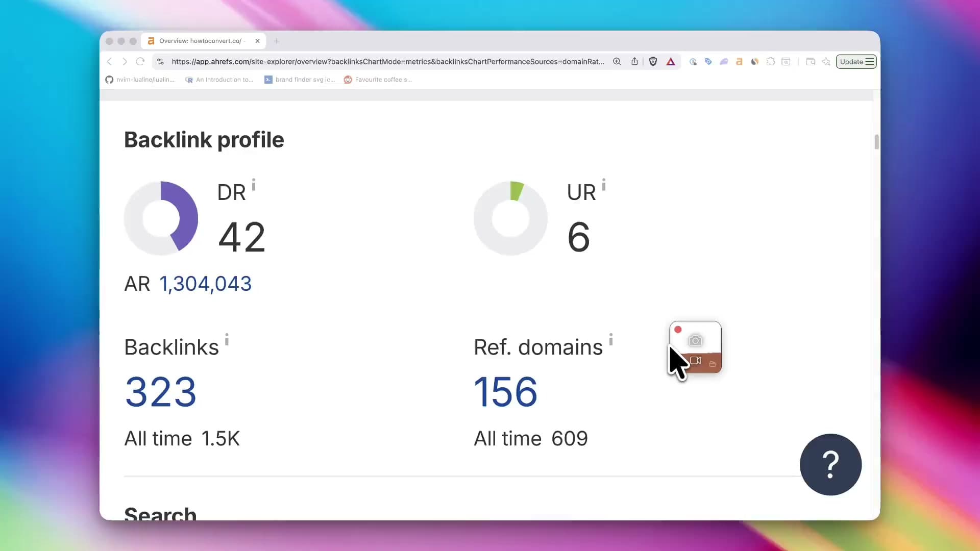This screenshot has height=551, width=980.
Task: Close the Overview: howtoconvert.co tab
Action: 258,41
